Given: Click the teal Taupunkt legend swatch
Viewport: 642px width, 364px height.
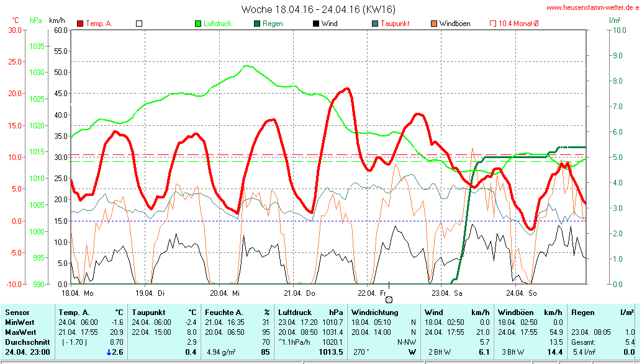Looking at the screenshot, I should [x=374, y=24].
